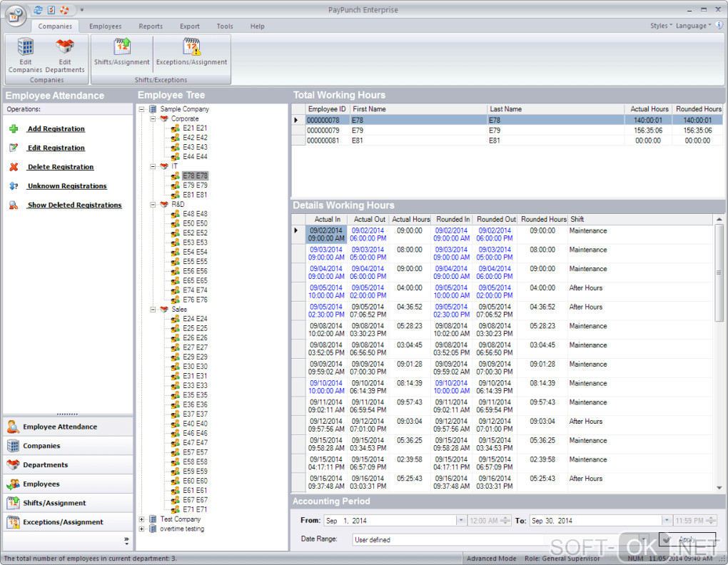Open the Styles menu dropdown

point(661,26)
